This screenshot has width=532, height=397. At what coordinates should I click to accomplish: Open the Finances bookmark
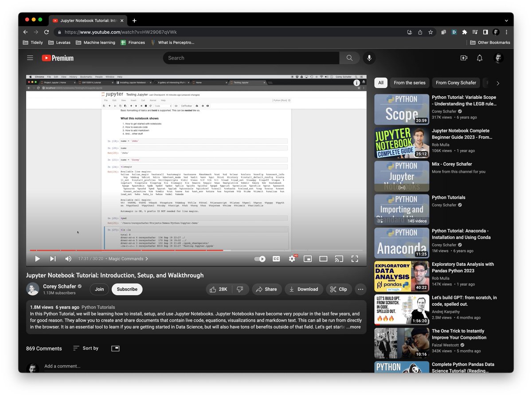point(133,43)
